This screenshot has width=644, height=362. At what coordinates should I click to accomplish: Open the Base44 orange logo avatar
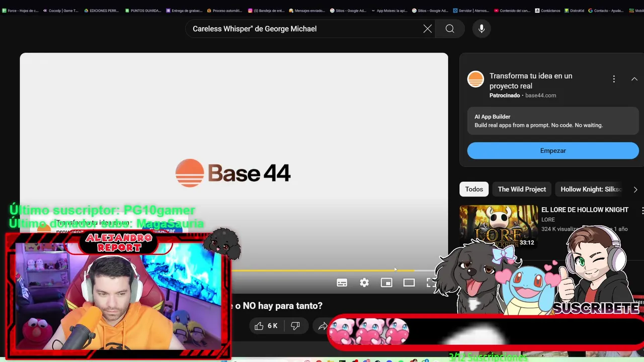475,79
